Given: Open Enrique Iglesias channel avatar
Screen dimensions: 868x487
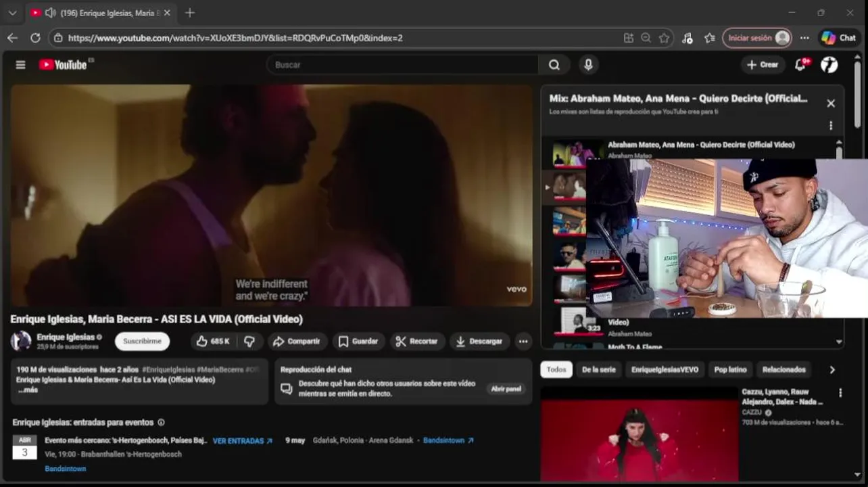Looking at the screenshot, I should click(21, 341).
